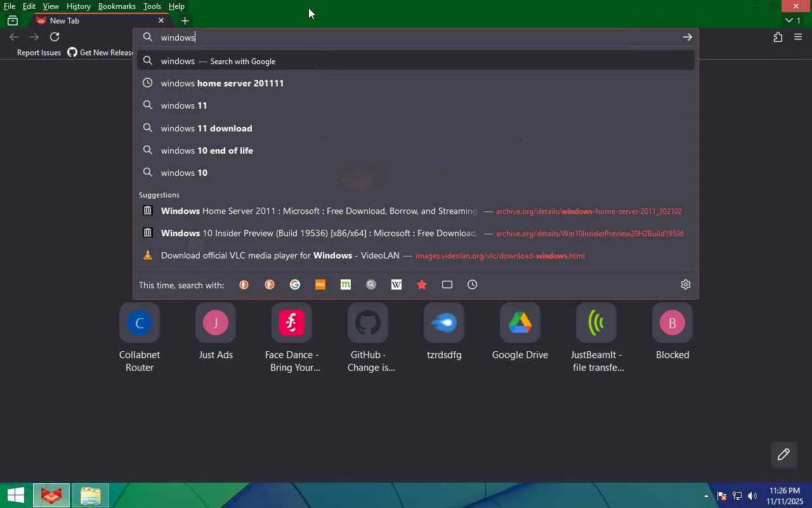Open the Just Ads shortcut

coord(216,331)
